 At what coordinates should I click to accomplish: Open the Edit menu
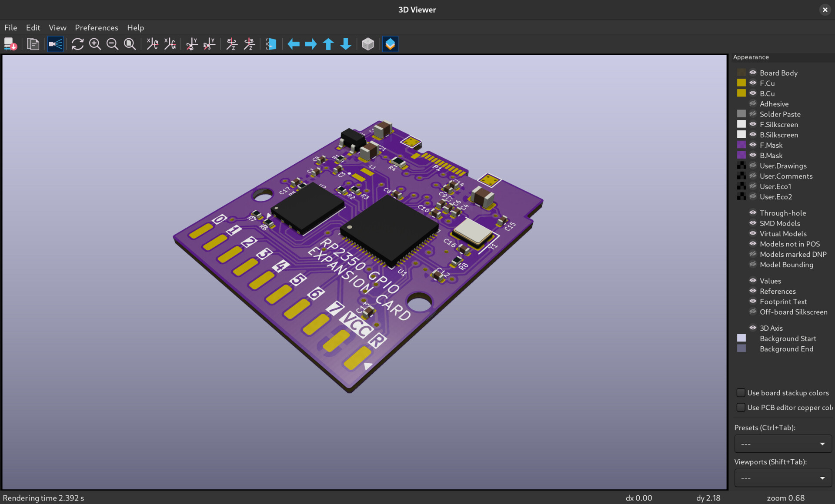tap(33, 27)
